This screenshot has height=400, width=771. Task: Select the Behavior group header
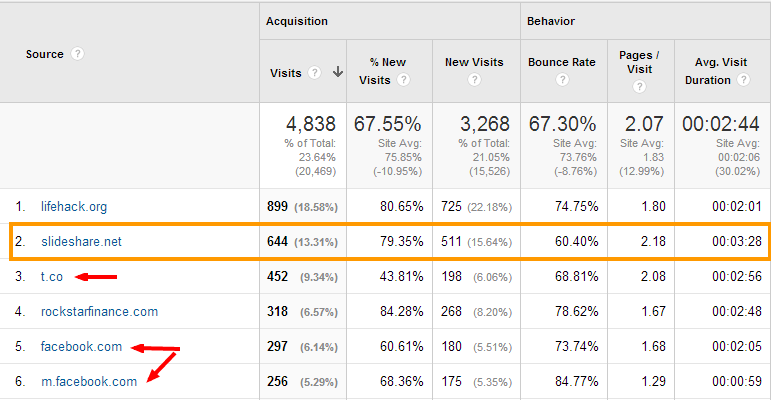pos(551,21)
